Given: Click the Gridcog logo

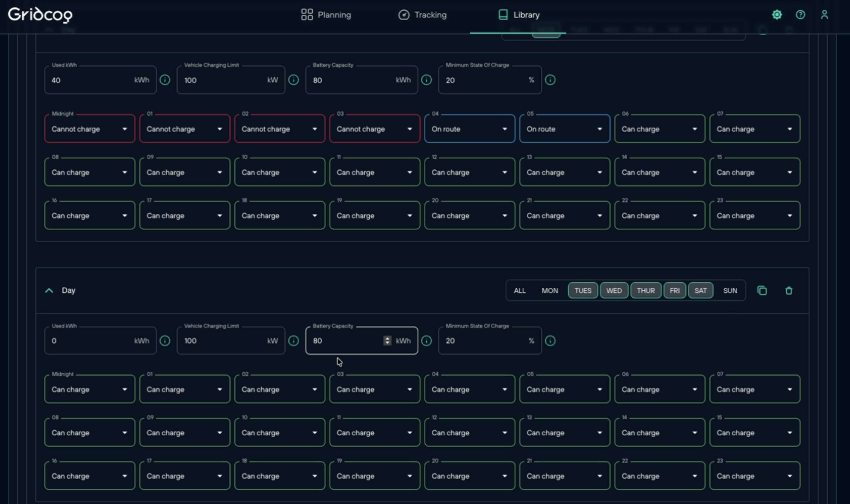Looking at the screenshot, I should (40, 15).
